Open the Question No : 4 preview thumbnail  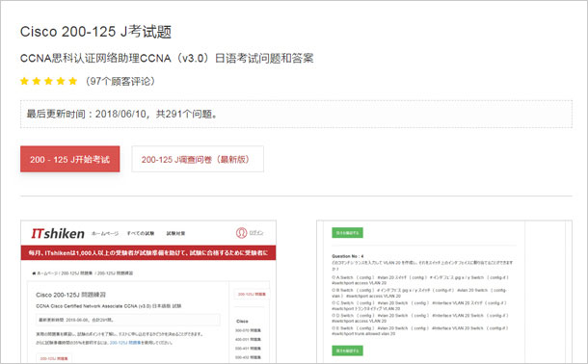click(444, 292)
